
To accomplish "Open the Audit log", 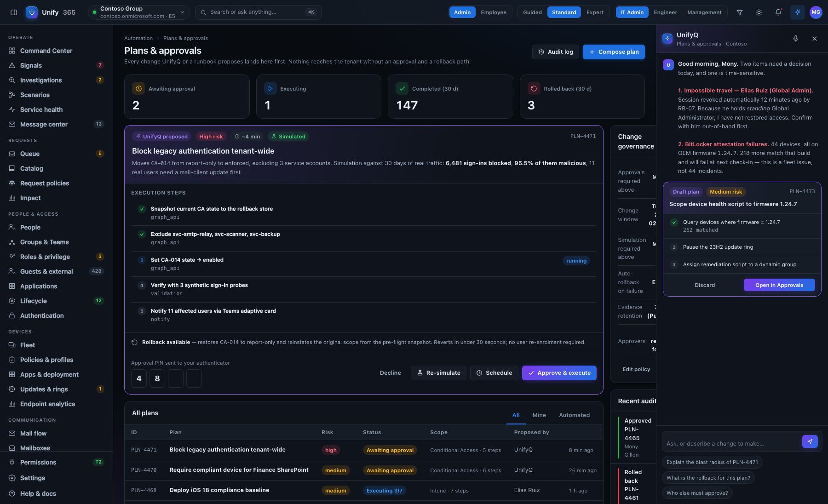I will coord(556,52).
